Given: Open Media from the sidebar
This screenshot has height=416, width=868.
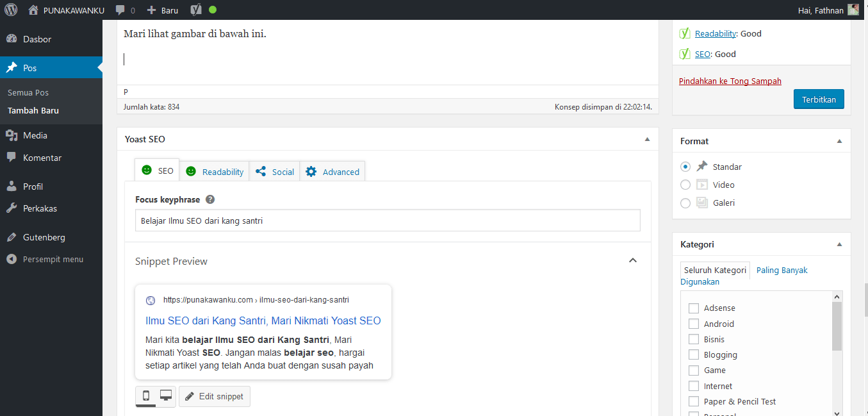Looking at the screenshot, I should click(35, 135).
